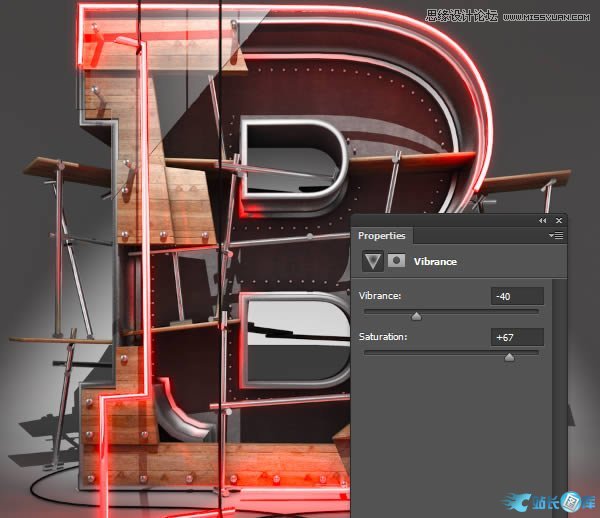The width and height of the screenshot is (600, 518).
Task: Collapse the panel with the double-arrow icon
Action: pos(543,220)
